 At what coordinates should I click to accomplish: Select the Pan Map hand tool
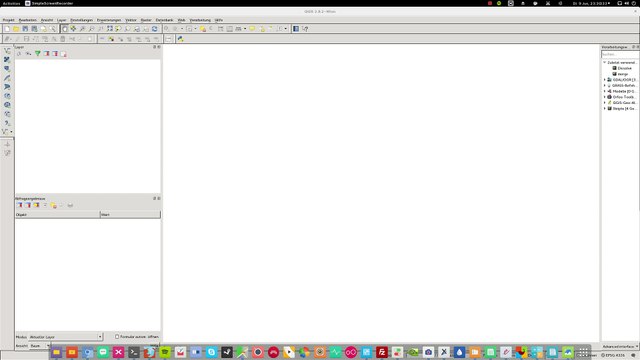(x=64, y=29)
